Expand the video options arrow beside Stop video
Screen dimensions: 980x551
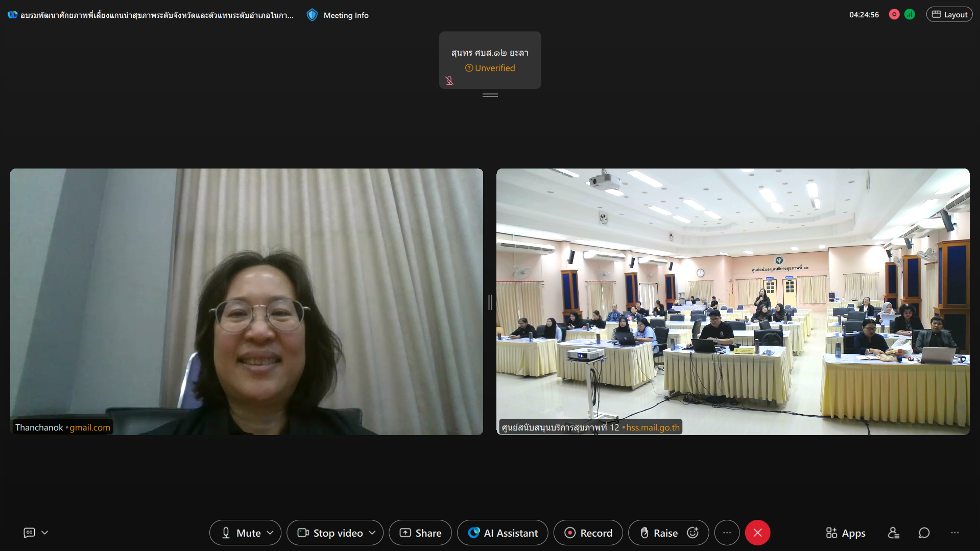click(x=373, y=533)
